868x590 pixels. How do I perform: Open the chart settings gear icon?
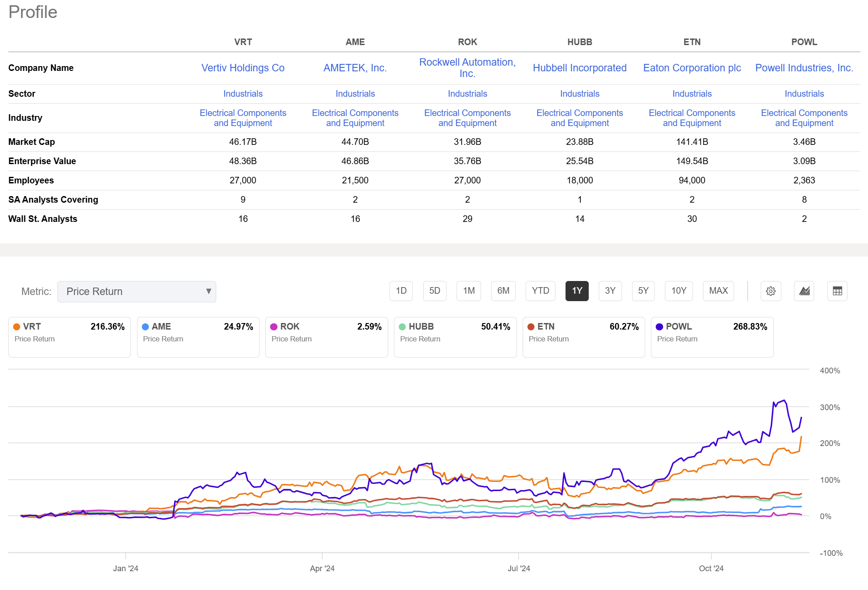pyautogui.click(x=771, y=291)
